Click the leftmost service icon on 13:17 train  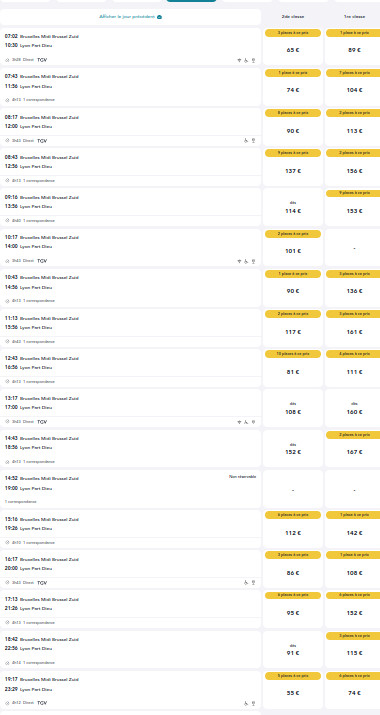239,422
